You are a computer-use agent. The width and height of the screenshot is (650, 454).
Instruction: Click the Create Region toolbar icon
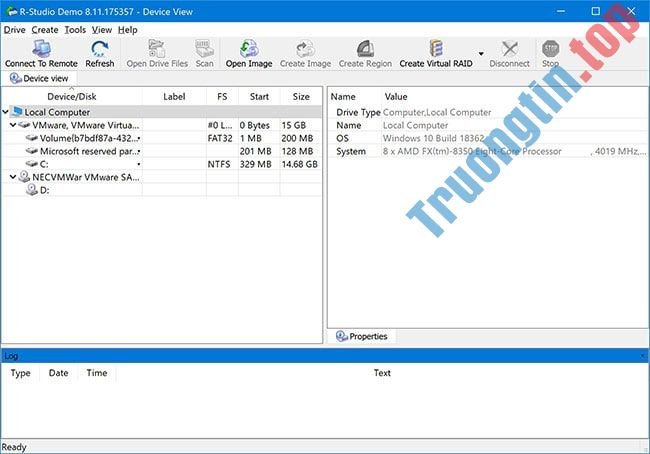click(x=365, y=48)
